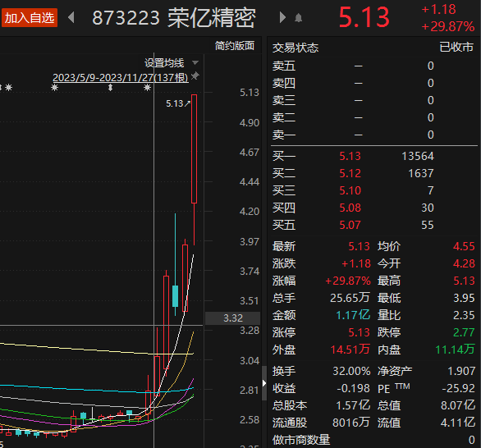Click the 流通股 value 8016万
Screen dimensions: 481x448
pyautogui.click(x=351, y=423)
